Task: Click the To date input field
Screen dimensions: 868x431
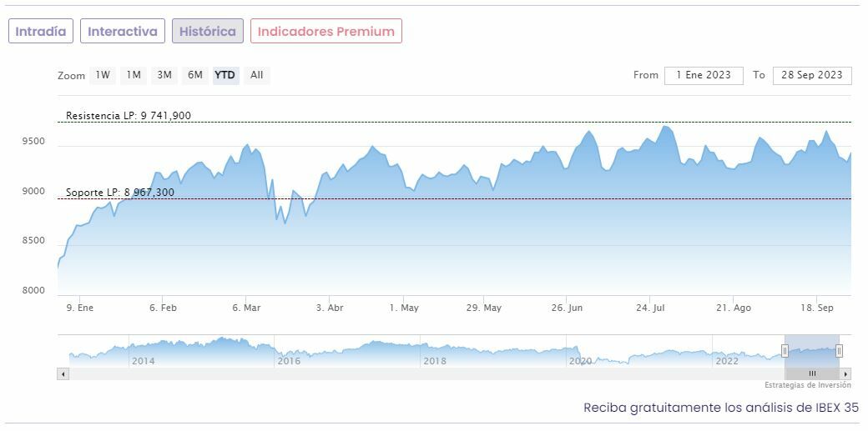Action: 812,75
